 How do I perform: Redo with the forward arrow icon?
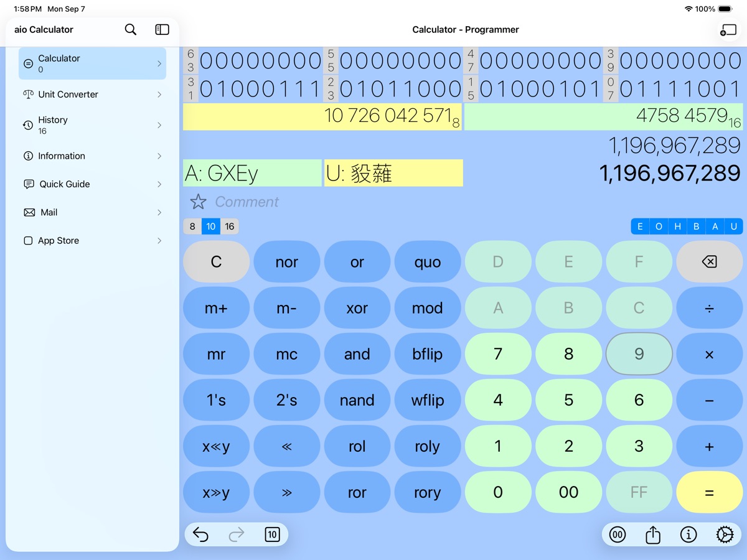coord(237,534)
